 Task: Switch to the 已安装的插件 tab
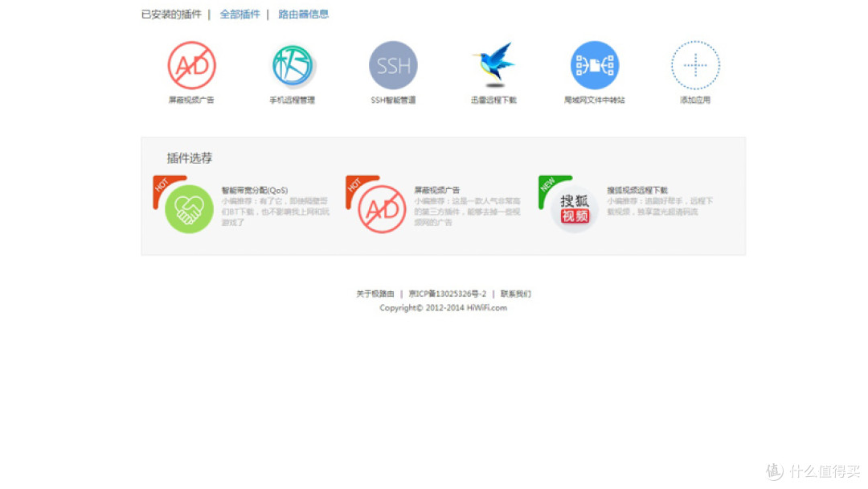171,14
